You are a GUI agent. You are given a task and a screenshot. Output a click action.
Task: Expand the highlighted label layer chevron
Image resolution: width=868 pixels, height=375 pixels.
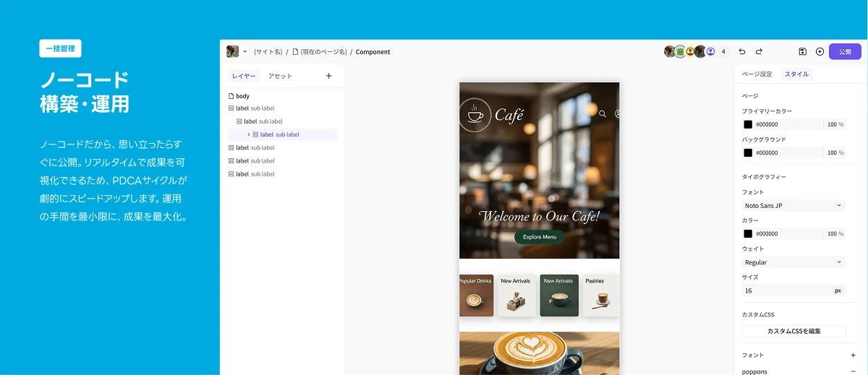248,134
